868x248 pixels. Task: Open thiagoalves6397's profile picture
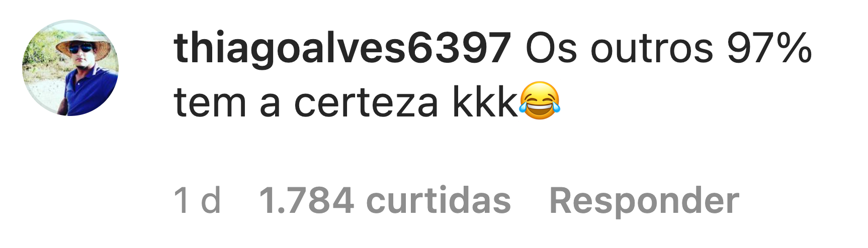(x=70, y=68)
